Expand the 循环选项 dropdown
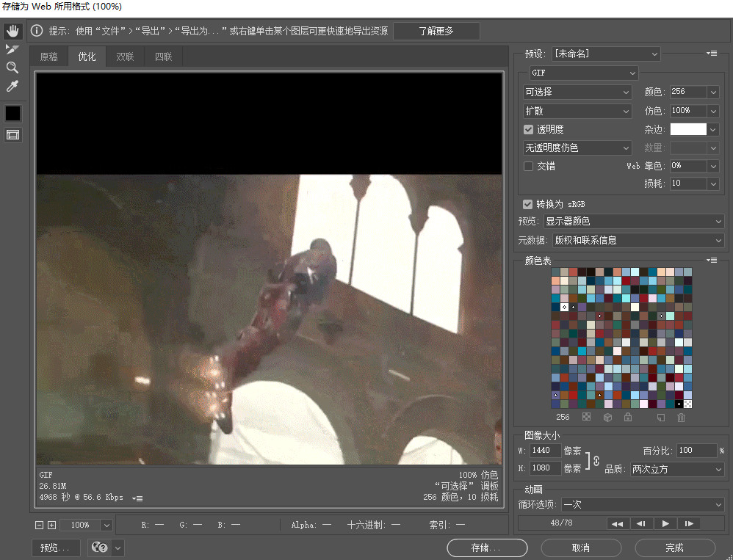This screenshot has width=733, height=560. tap(642, 505)
